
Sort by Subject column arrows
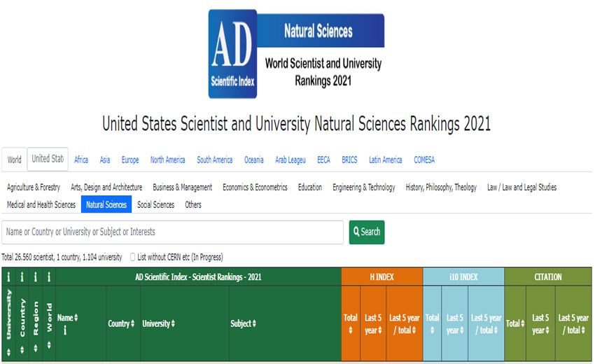(243, 323)
